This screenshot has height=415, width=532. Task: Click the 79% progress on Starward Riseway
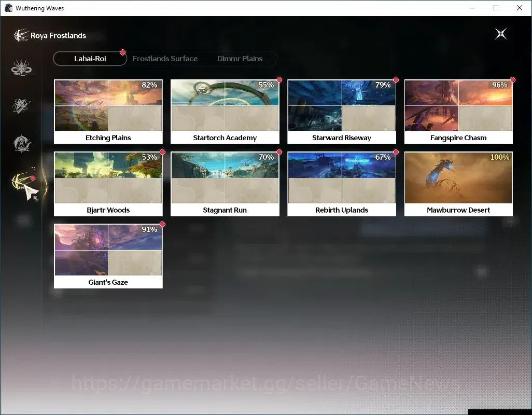coord(383,85)
